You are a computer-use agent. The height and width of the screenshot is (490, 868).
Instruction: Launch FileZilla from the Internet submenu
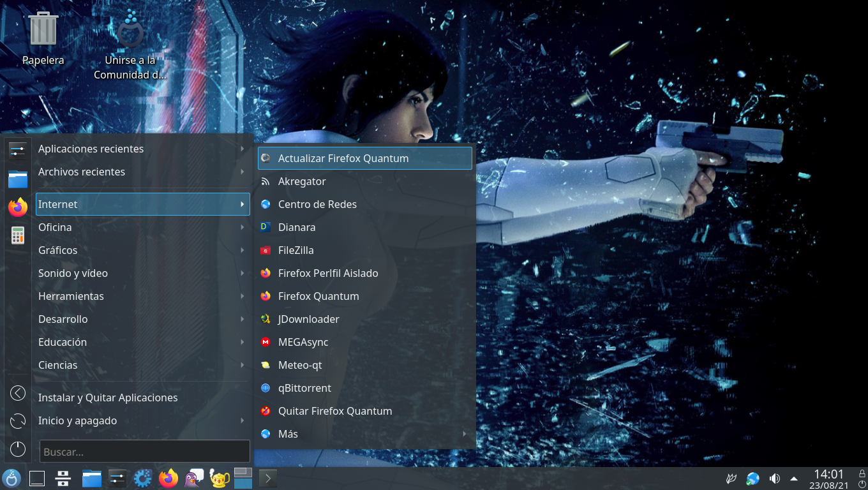click(296, 250)
